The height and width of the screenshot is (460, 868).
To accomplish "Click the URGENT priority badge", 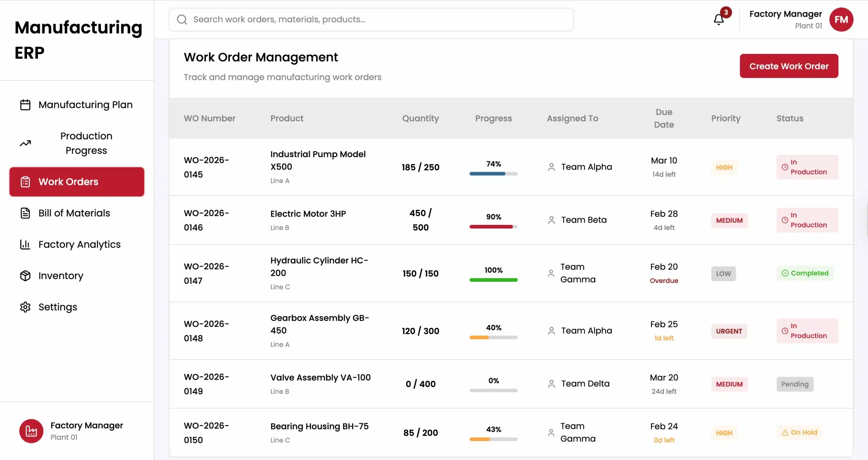I will coord(729,331).
